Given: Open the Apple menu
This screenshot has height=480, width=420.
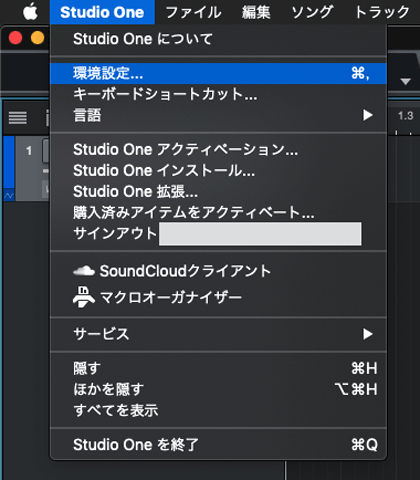Looking at the screenshot, I should pyautogui.click(x=30, y=12).
